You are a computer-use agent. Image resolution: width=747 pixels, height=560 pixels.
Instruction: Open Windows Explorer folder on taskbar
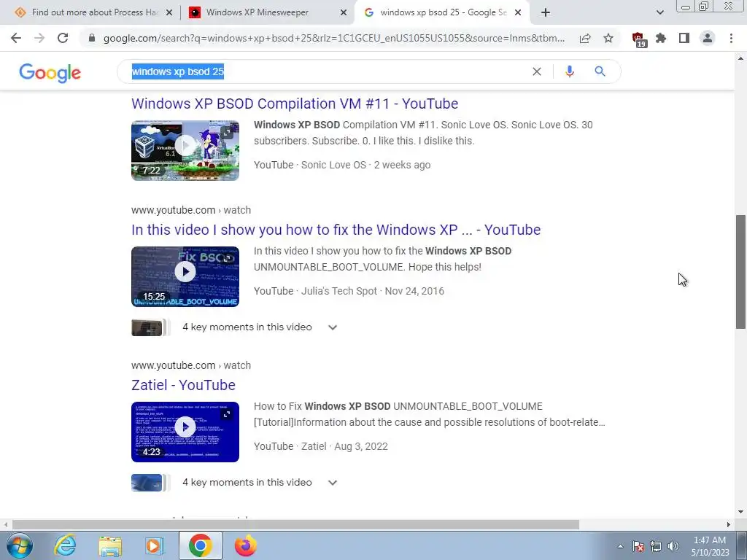110,545
